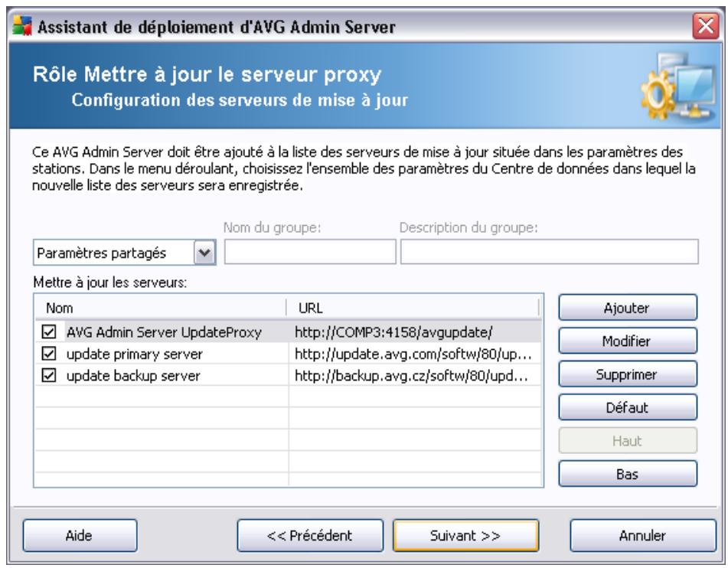Click the Haut button
The width and height of the screenshot is (728, 568).
pos(628,441)
